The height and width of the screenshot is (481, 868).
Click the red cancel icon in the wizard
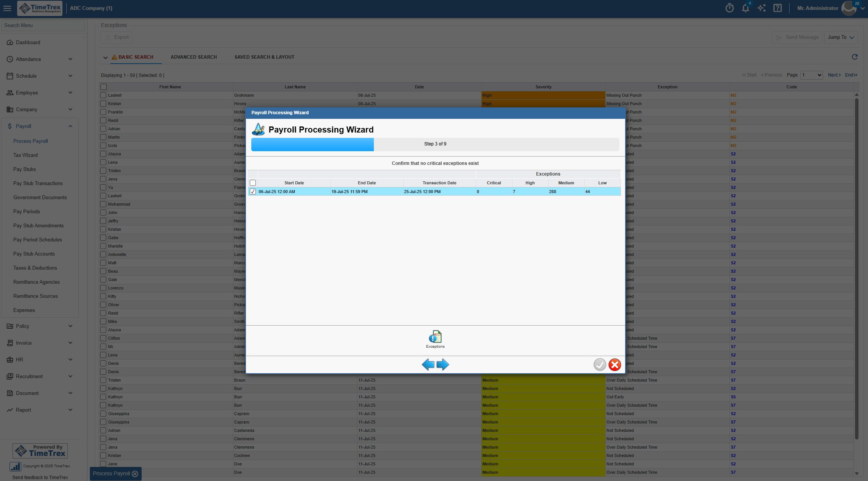point(614,364)
